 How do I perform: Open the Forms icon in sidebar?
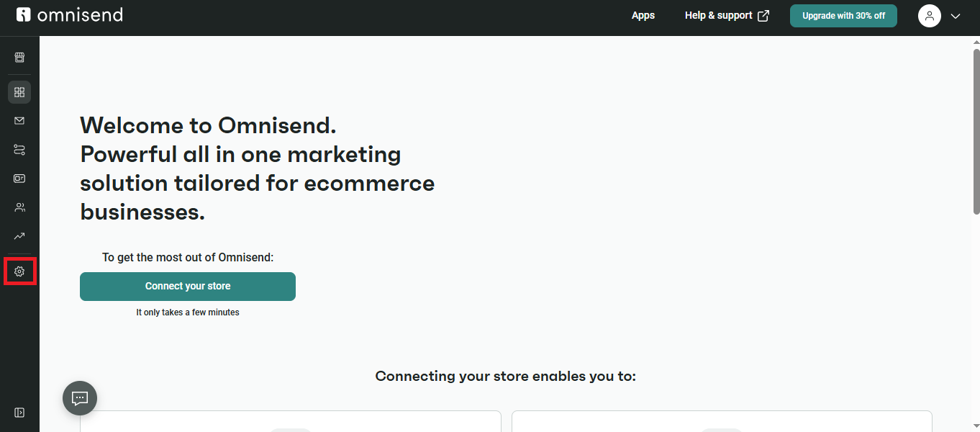click(19, 179)
